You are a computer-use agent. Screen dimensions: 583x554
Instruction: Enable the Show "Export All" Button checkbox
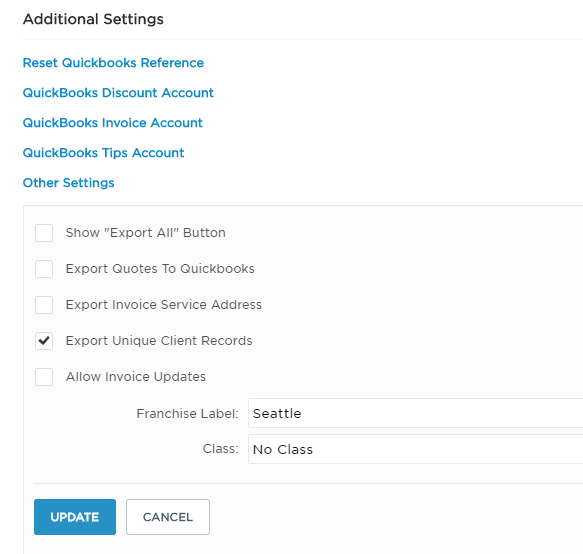(44, 233)
